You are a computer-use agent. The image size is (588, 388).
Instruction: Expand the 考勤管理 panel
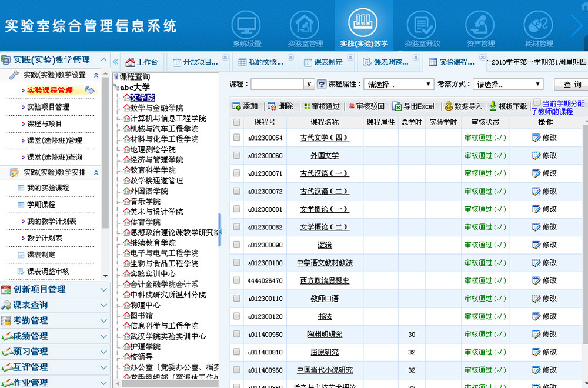point(104,321)
